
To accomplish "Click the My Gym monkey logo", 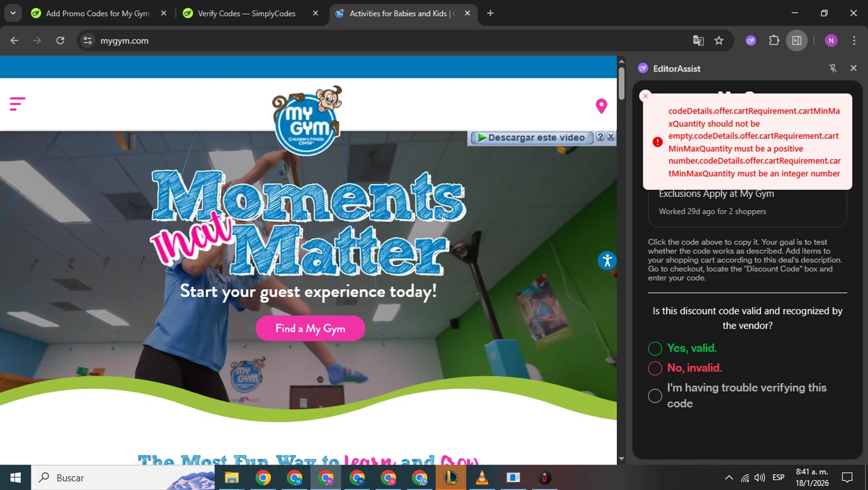I will point(307,120).
